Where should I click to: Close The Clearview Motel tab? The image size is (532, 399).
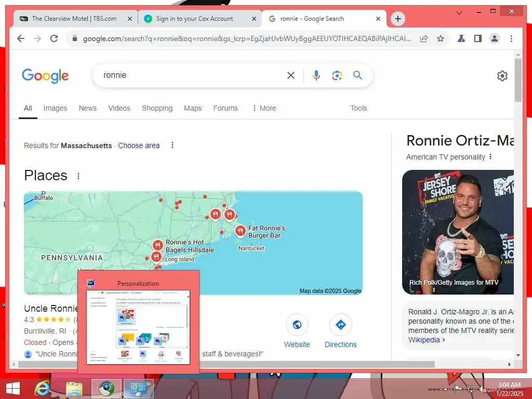coord(129,19)
